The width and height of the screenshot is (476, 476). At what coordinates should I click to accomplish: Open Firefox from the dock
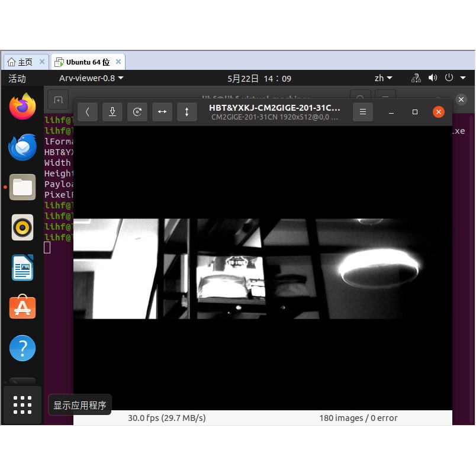point(22,106)
